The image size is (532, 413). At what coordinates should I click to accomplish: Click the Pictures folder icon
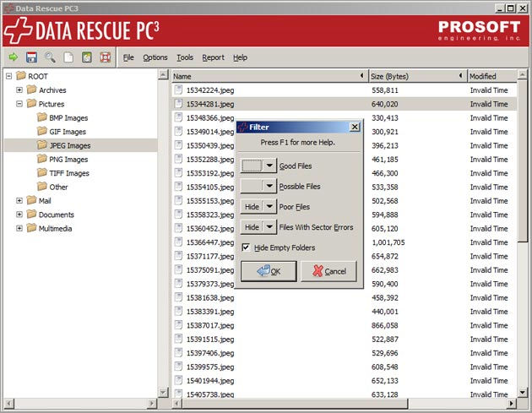(31, 104)
